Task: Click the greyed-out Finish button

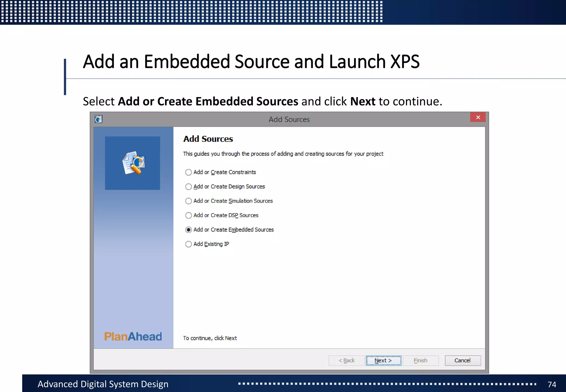Action: [x=421, y=360]
